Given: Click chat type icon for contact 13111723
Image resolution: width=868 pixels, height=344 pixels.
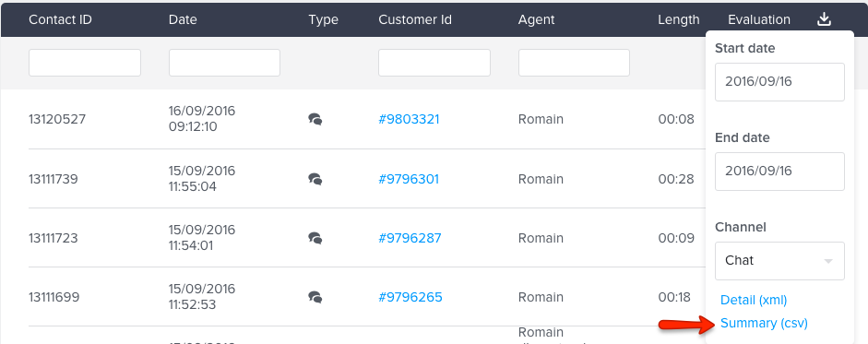Looking at the screenshot, I should click(315, 238).
